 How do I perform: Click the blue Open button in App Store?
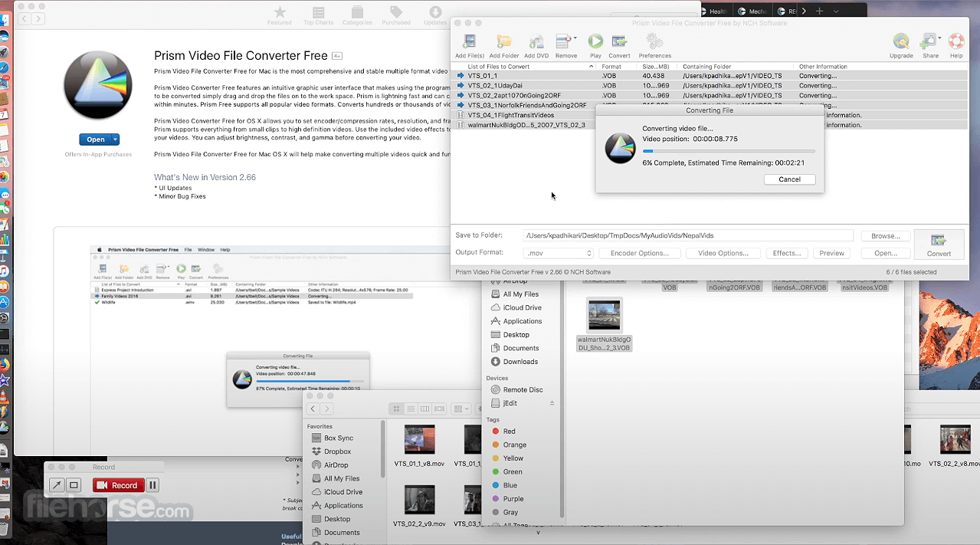point(95,140)
